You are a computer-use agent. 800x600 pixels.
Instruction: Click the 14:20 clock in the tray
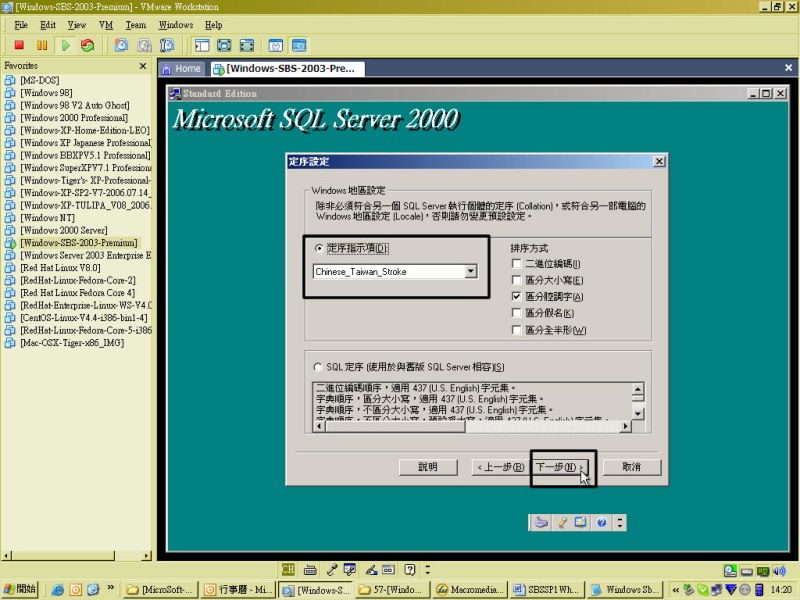(781, 590)
